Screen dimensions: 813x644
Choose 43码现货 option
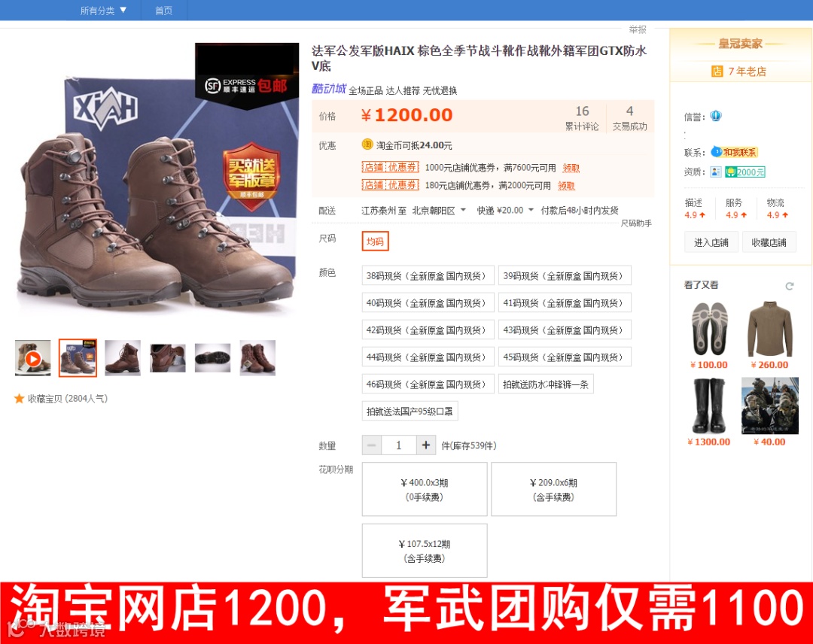[x=565, y=330]
